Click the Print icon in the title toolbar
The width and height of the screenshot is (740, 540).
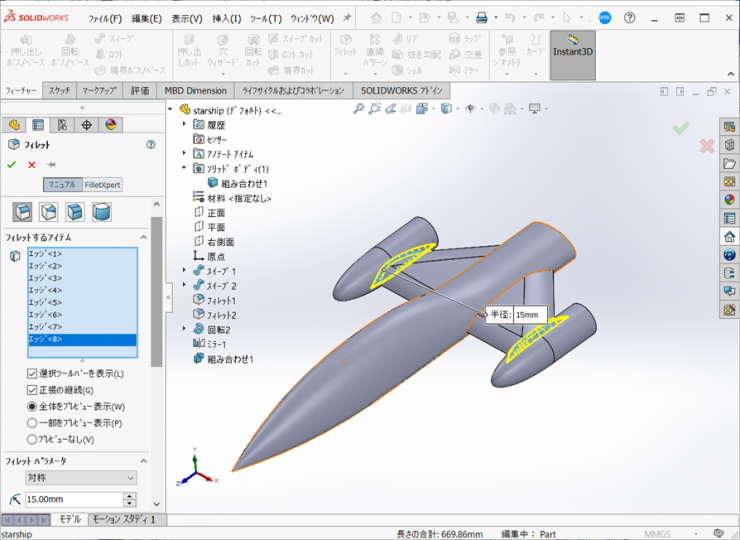coord(481,18)
